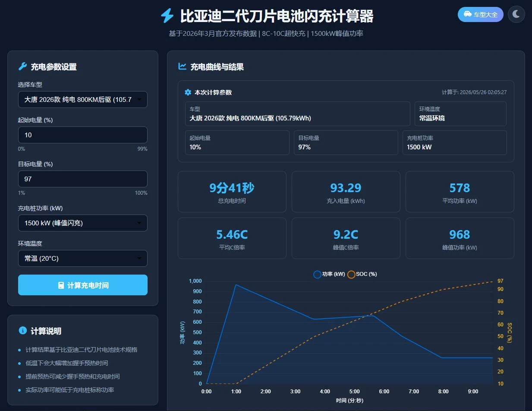Click the gear icon beside 本次计算参数
The image size is (532, 411).
pos(188,92)
